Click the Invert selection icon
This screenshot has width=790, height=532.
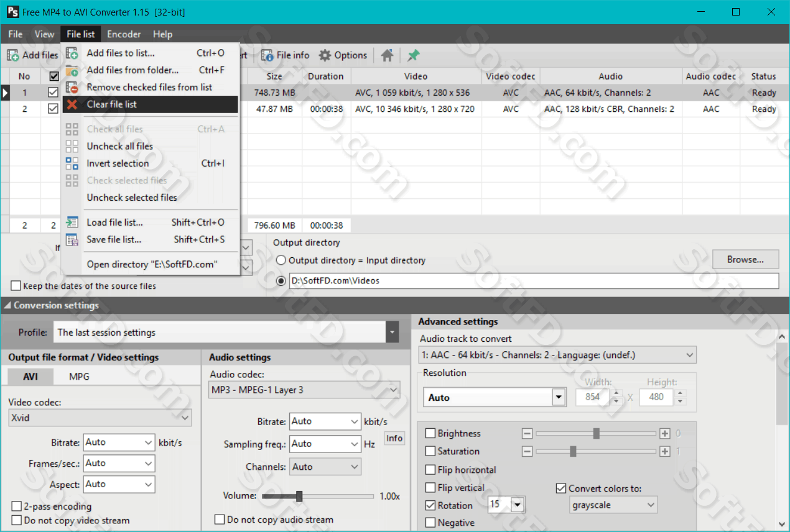(x=72, y=163)
